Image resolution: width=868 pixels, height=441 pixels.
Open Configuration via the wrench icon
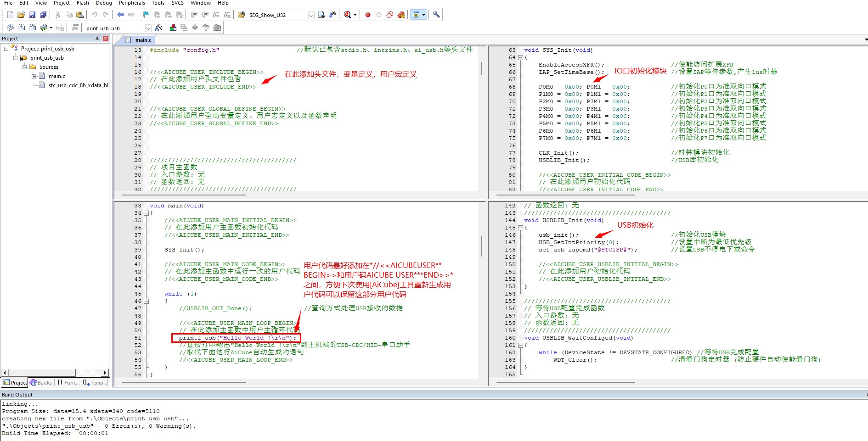[436, 15]
